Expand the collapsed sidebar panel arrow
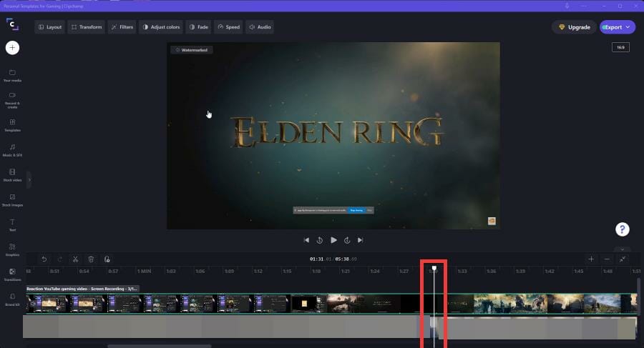The height and width of the screenshot is (348, 644). tap(29, 180)
